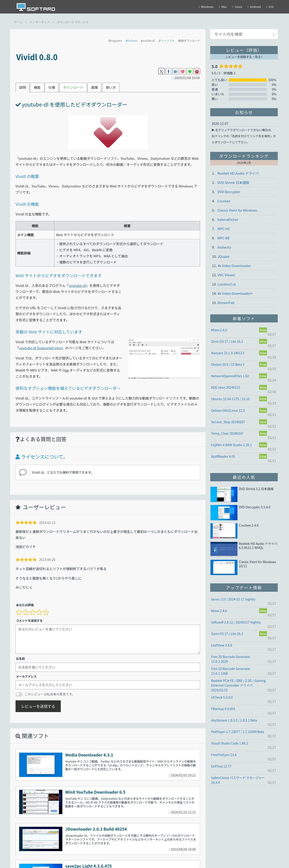Open WinX YouTube Downloader 6.5 title link
The image size is (289, 868).
(x=95, y=792)
